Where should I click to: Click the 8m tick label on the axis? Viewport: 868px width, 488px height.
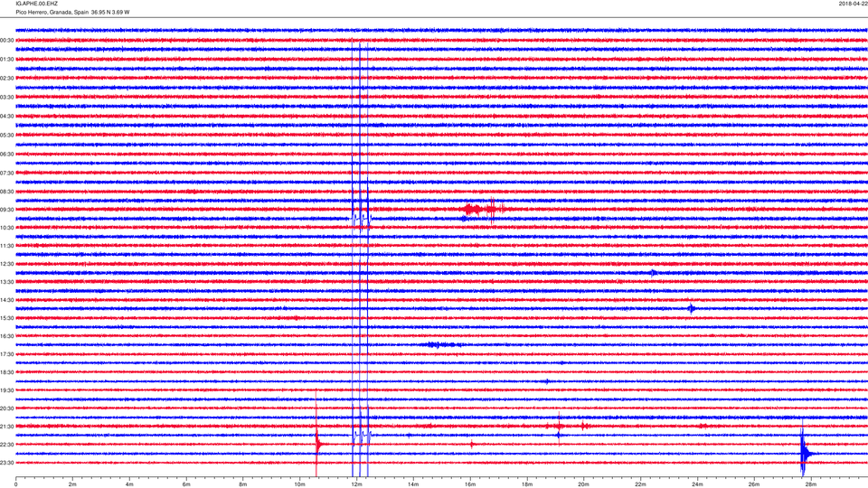(243, 484)
